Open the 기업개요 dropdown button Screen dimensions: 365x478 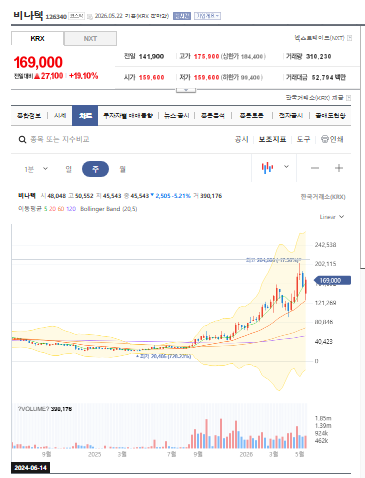click(x=207, y=16)
